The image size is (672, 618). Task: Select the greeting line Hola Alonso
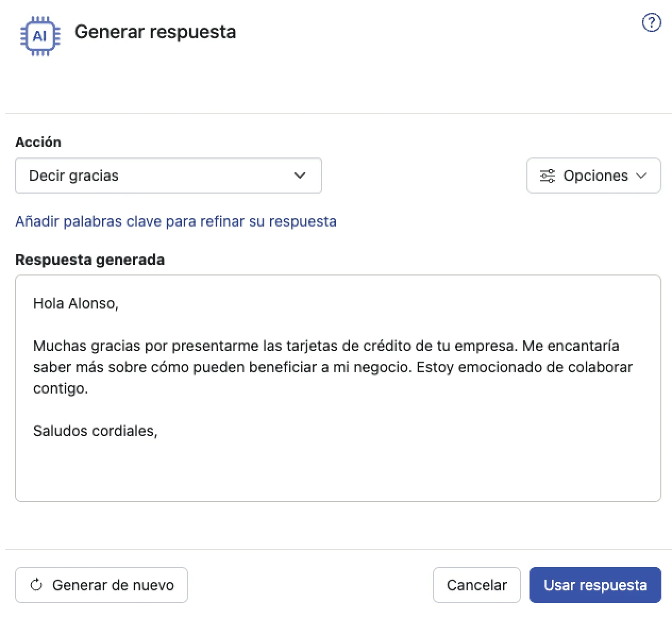[75, 303]
